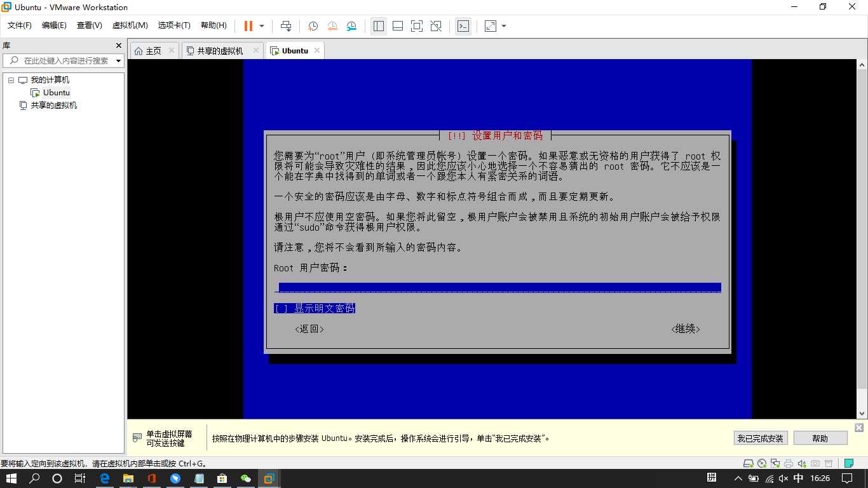This screenshot has width=868, height=488.
Task: Open the power options dropdown next to pause
Action: (262, 26)
